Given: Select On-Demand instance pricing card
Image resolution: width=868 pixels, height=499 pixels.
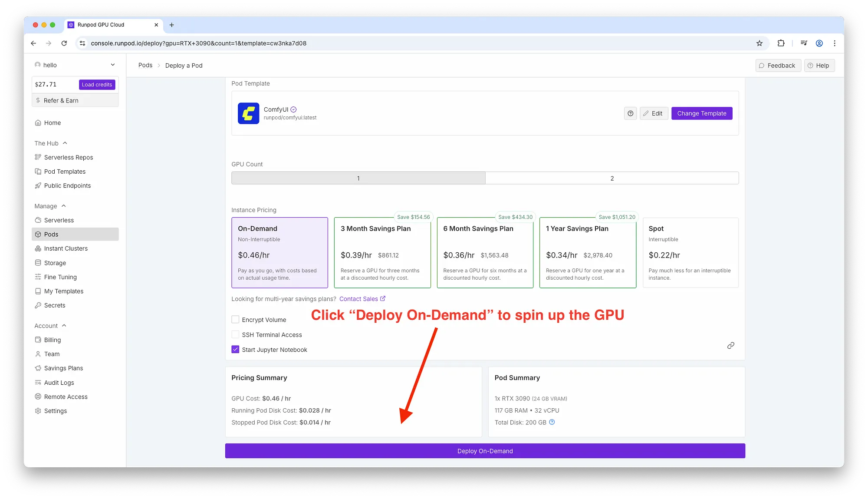Looking at the screenshot, I should [279, 253].
